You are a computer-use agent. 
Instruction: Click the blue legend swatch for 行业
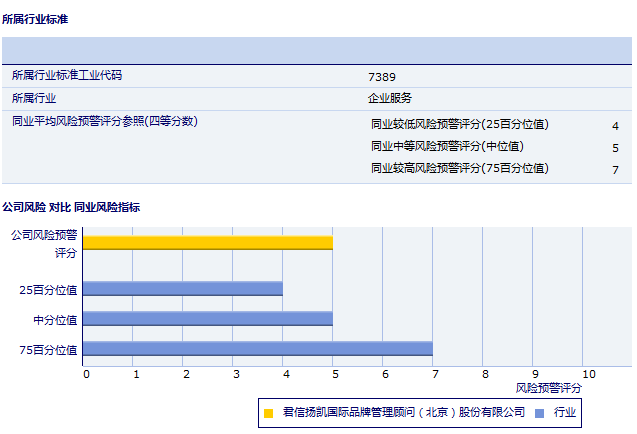(539, 412)
